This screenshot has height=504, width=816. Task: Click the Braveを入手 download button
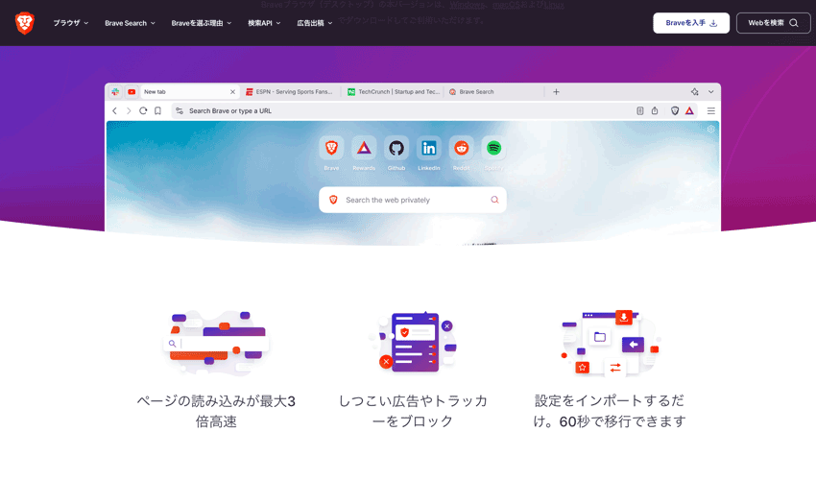(x=691, y=23)
